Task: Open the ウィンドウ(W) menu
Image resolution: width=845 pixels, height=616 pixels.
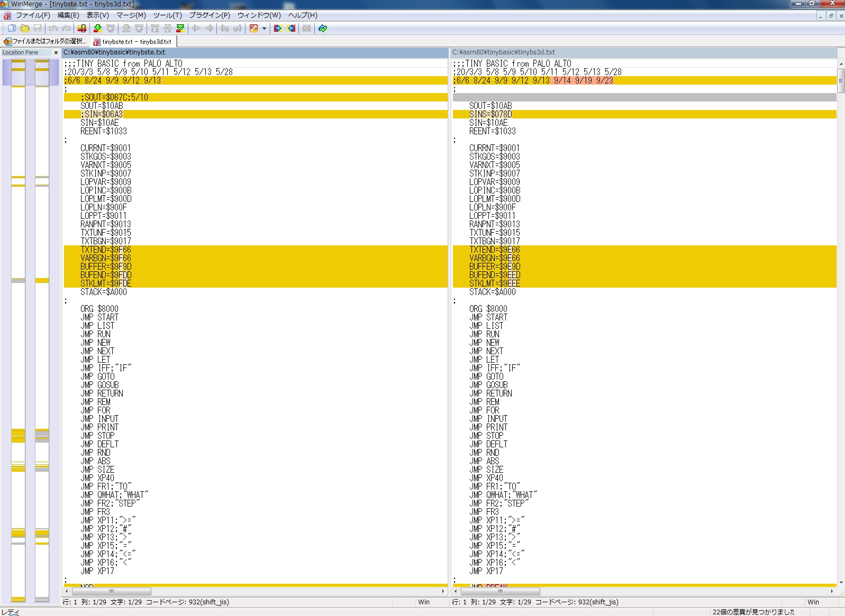Action: (259, 15)
